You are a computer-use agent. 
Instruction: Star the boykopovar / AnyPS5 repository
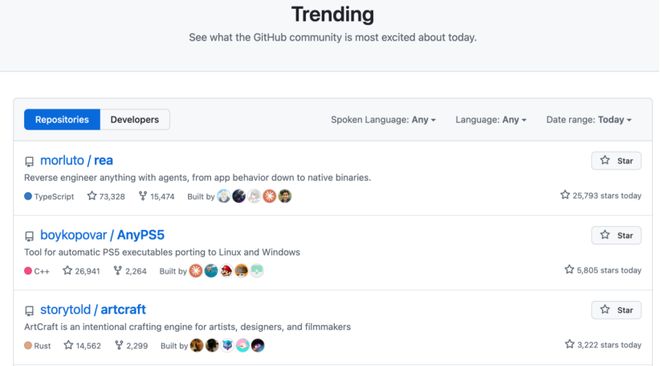coord(616,235)
